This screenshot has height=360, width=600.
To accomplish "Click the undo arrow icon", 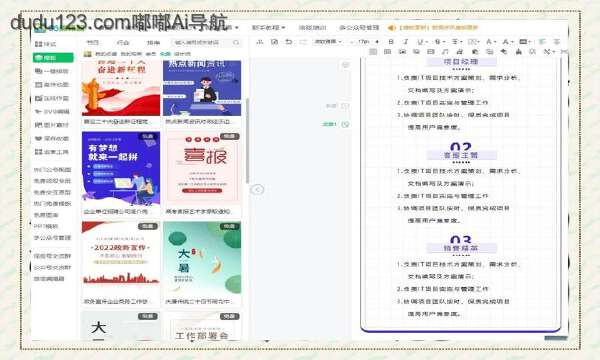I will (289, 42).
